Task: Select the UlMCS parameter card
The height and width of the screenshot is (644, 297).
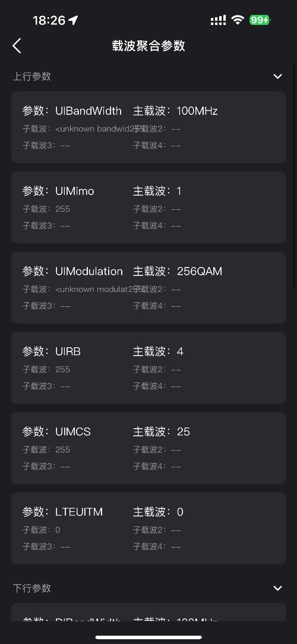Action: click(x=148, y=448)
